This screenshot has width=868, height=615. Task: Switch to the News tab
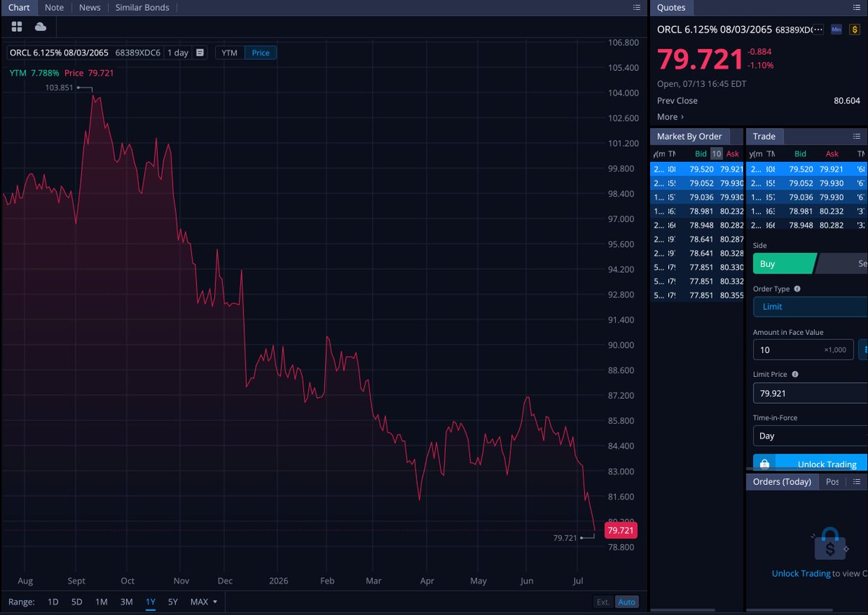point(90,7)
